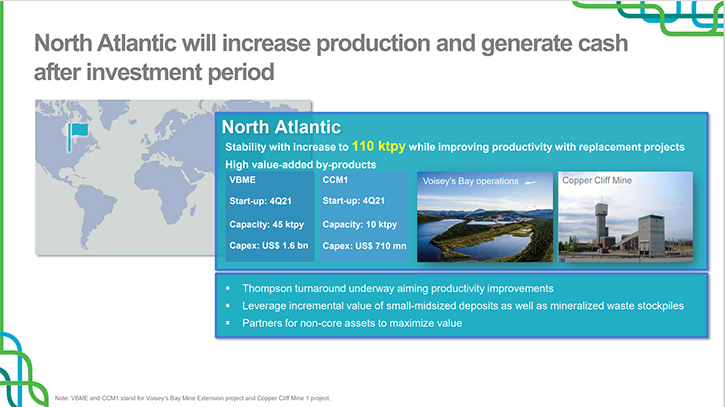Screen dimensions: 725x407
Task: Click the slide title "North Atlantic will increase production"
Action: pyautogui.click(x=331, y=43)
